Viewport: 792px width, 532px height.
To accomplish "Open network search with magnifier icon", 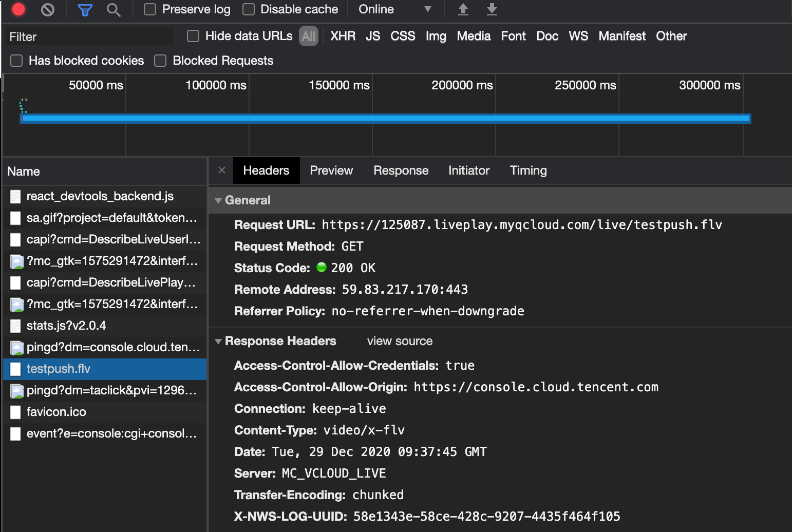I will (x=114, y=10).
